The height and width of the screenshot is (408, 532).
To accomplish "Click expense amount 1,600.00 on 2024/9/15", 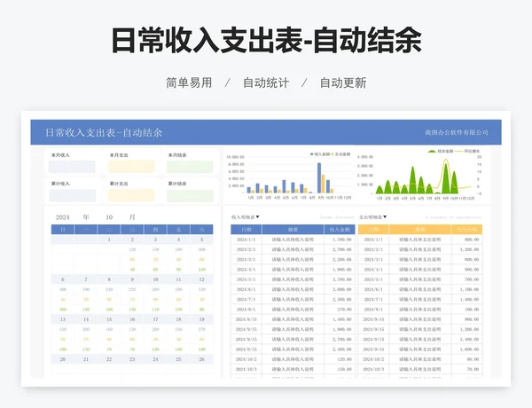I will [x=470, y=349].
